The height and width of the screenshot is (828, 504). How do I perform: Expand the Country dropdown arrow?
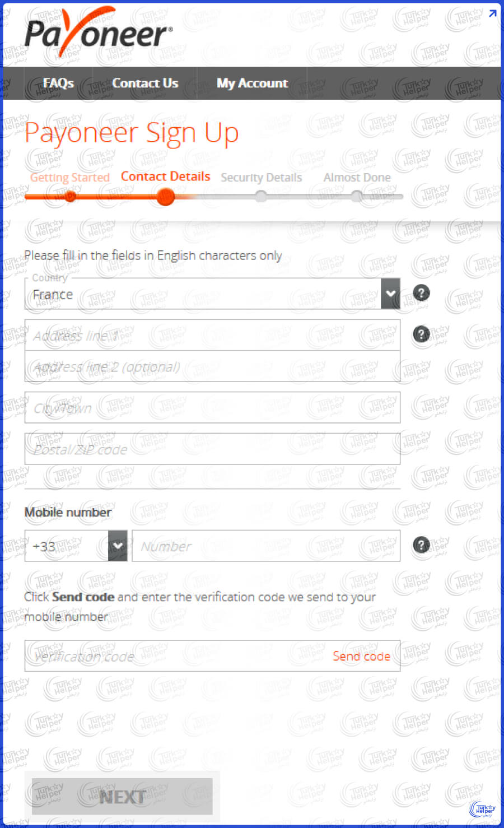(390, 293)
